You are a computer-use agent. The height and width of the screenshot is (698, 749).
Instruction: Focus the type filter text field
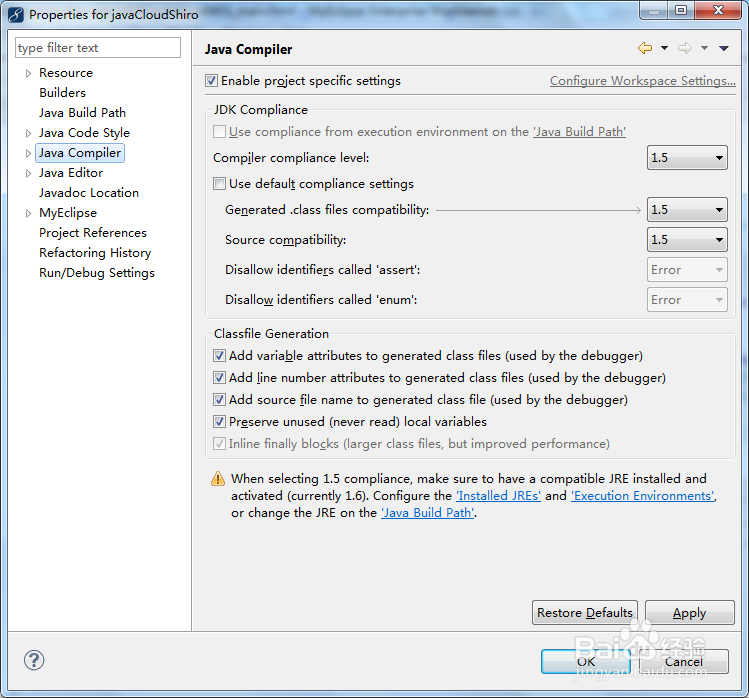point(98,48)
